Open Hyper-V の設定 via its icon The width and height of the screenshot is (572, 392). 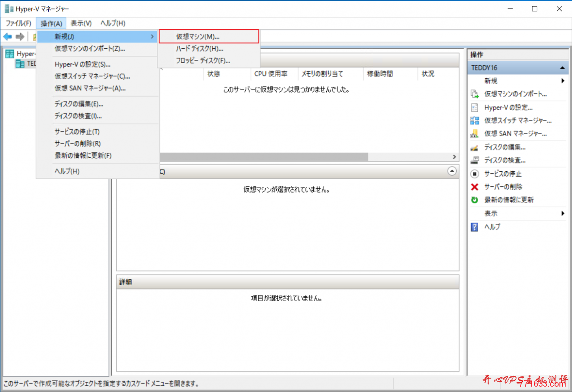coord(475,107)
